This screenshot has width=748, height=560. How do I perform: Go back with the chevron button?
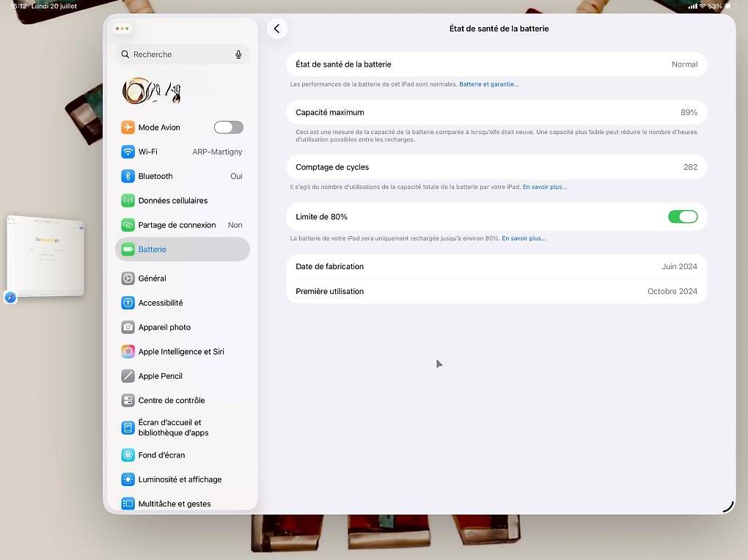coord(276,29)
